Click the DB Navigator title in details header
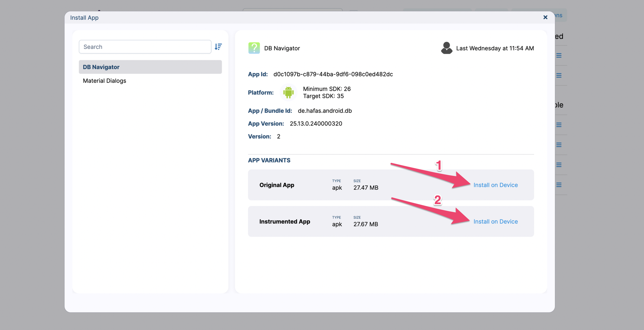644x330 pixels. (x=282, y=48)
